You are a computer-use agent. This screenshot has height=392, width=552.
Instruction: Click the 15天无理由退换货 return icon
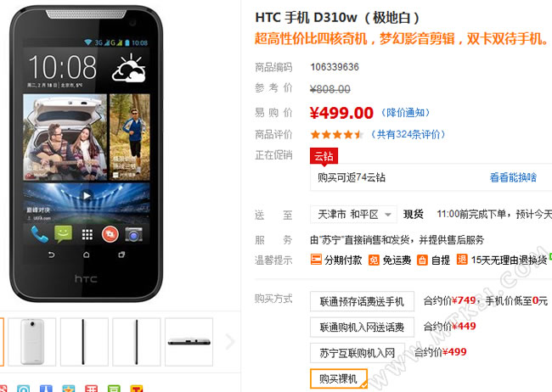tap(462, 260)
